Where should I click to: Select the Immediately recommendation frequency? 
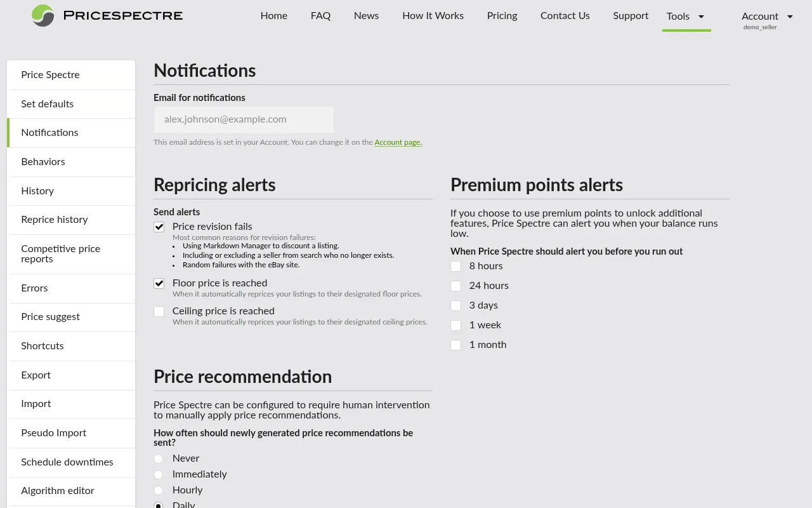[159, 474]
